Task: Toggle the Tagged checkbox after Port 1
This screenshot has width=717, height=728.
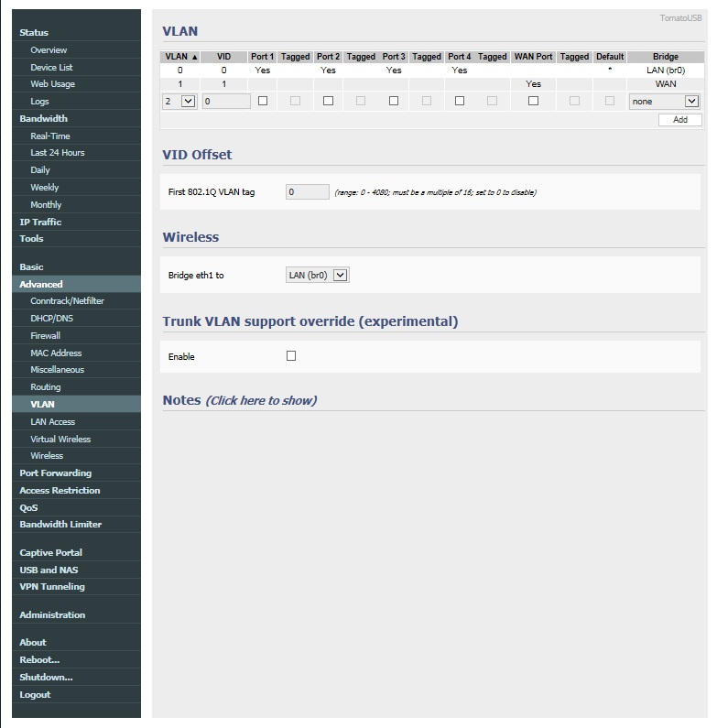Action: tap(295, 101)
